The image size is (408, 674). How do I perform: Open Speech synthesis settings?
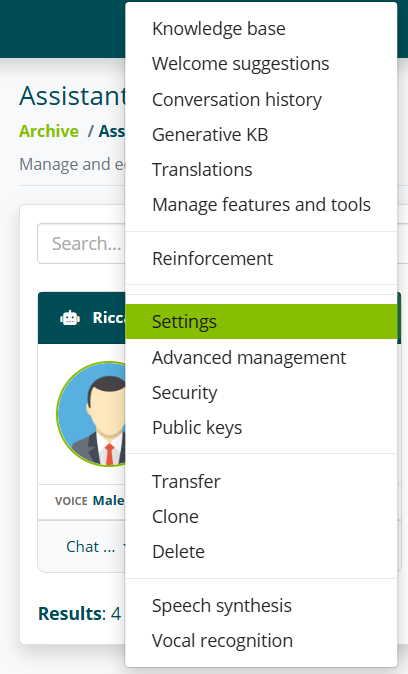coord(261,606)
